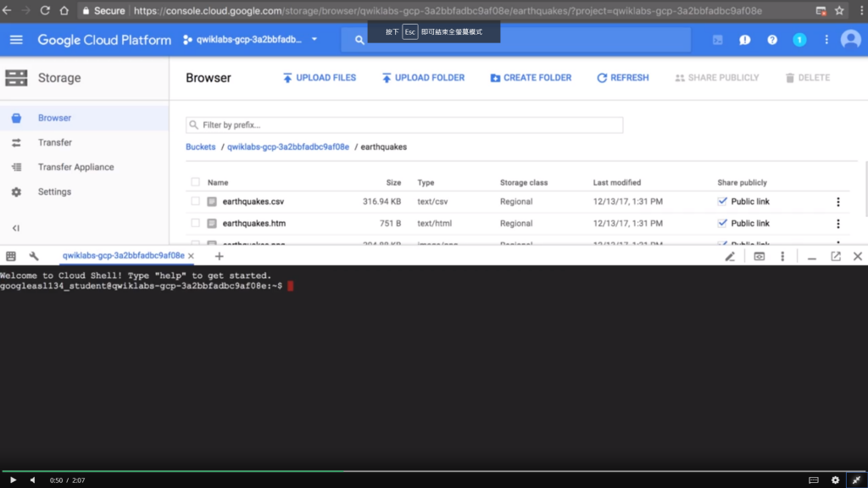Bookmark this page with the star icon

coord(839,10)
